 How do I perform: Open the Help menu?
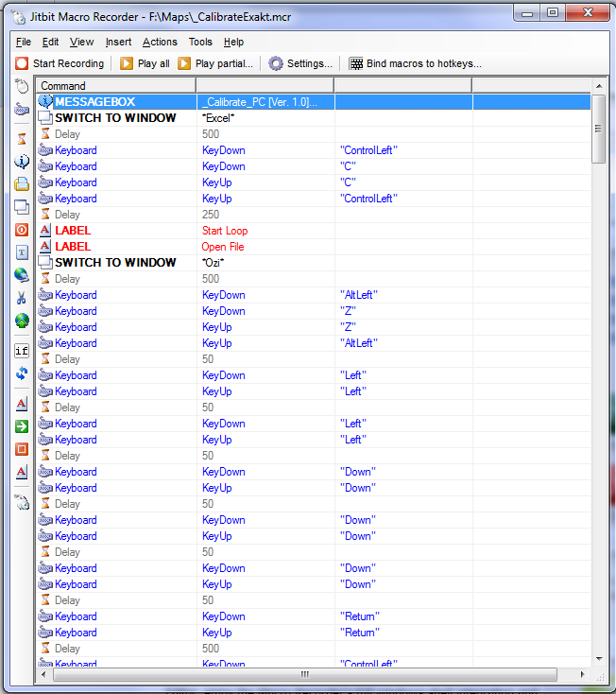tap(233, 42)
